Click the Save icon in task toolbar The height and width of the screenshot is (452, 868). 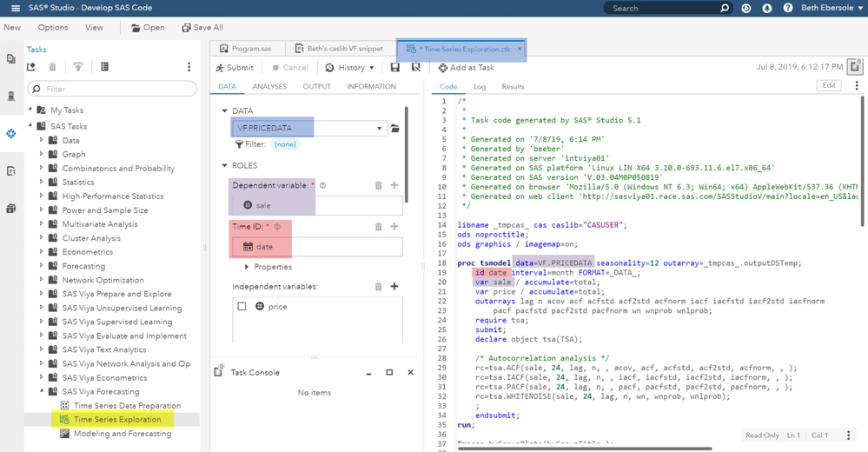[x=395, y=68]
